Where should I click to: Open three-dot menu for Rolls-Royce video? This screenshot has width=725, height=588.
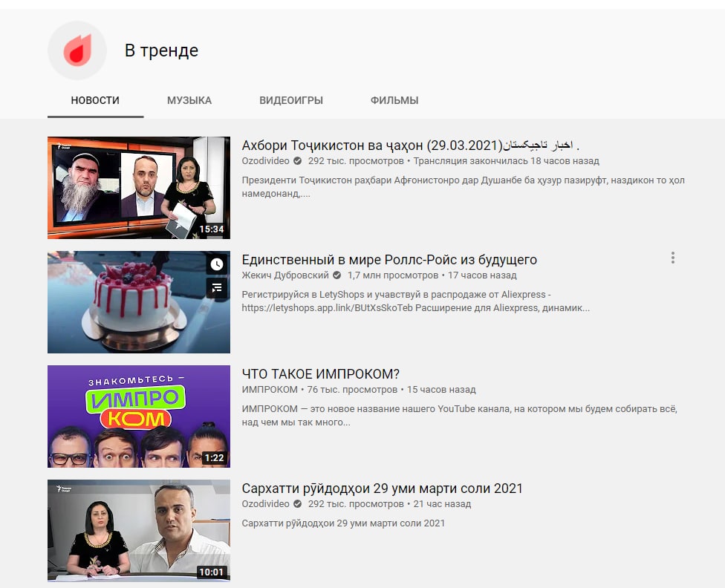tap(673, 258)
